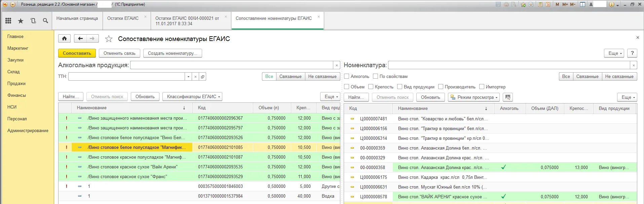The image size is (644, 204).
Task: Open the Маркетинг section
Action: pos(18,48)
